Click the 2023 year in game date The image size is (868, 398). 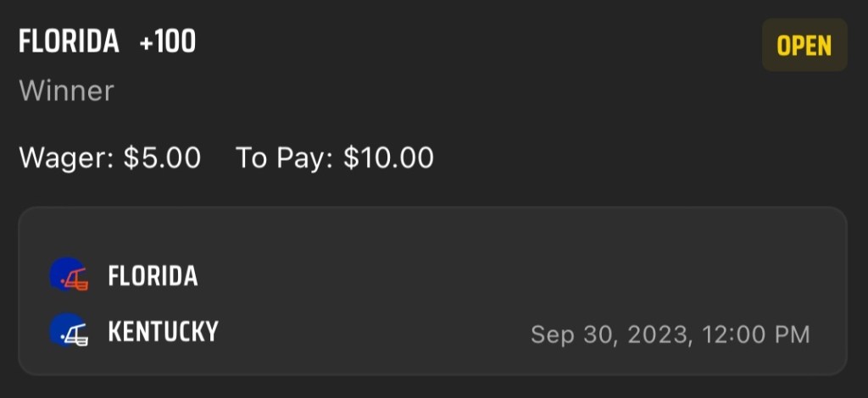click(x=655, y=334)
